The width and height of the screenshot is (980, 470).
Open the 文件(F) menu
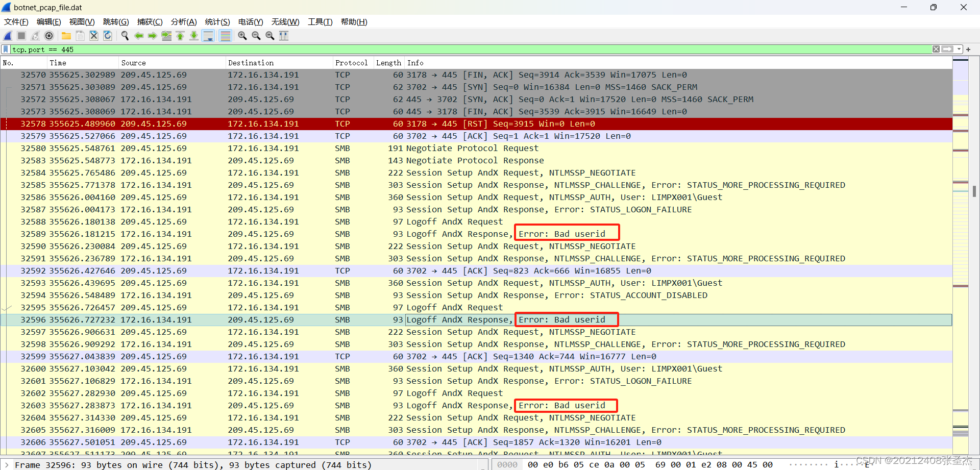[16, 22]
